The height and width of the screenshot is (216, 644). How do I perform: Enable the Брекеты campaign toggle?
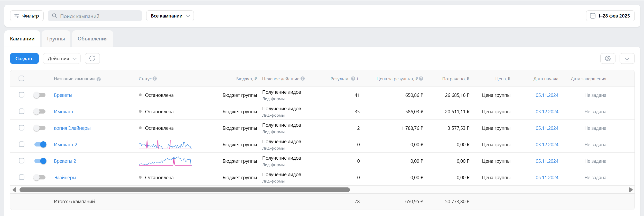pos(40,95)
